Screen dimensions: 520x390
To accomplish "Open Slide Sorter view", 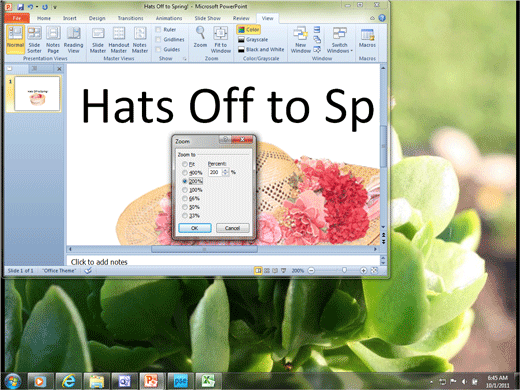I will (34, 39).
